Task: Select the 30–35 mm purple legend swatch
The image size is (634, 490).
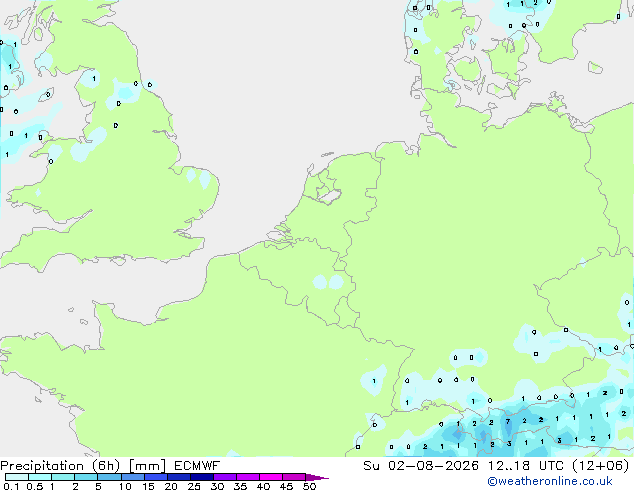Action: [x=225, y=477]
